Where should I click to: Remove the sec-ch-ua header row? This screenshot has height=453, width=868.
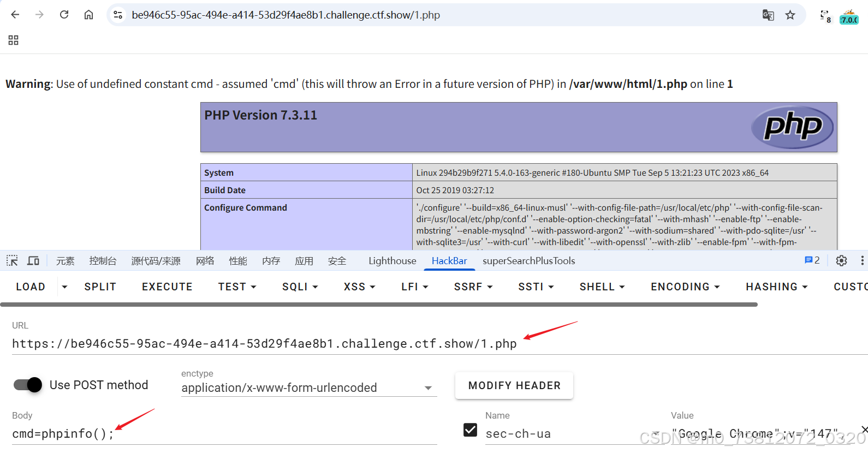[864, 430]
